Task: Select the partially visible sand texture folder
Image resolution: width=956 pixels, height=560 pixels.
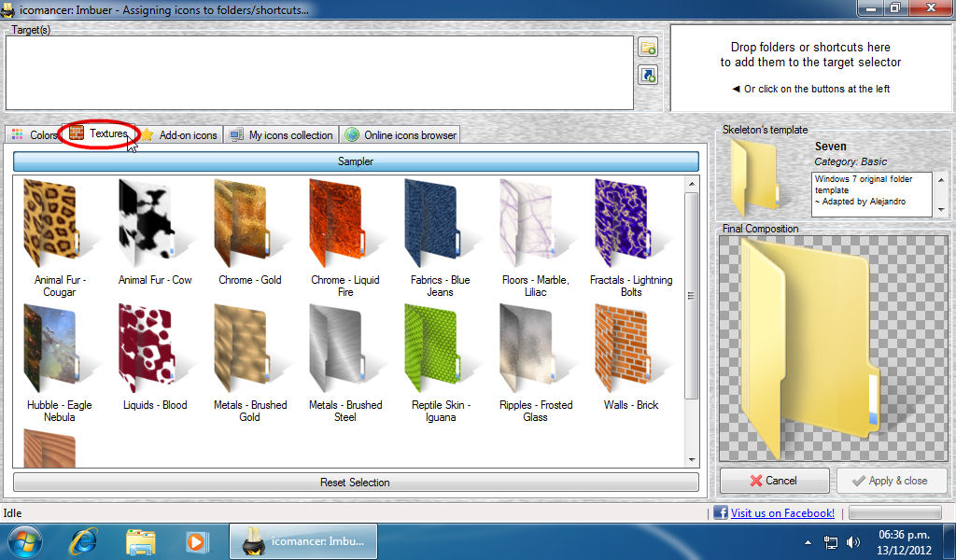Action: coord(49,448)
